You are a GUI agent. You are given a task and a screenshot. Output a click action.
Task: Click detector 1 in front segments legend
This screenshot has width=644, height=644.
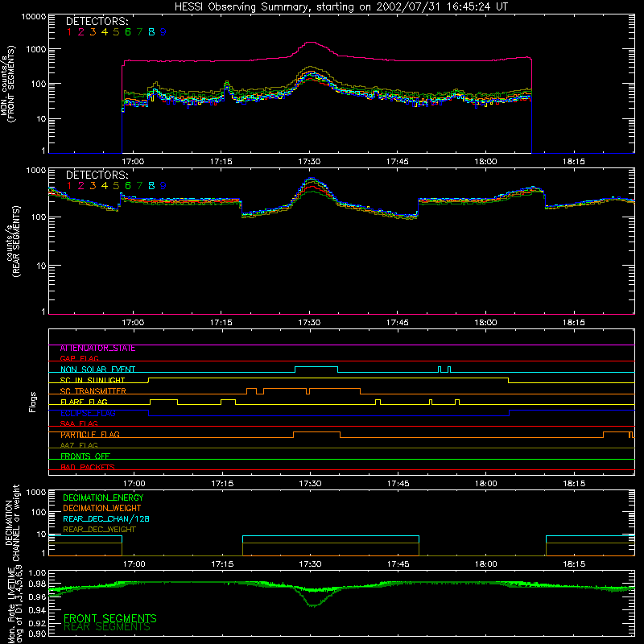click(69, 32)
